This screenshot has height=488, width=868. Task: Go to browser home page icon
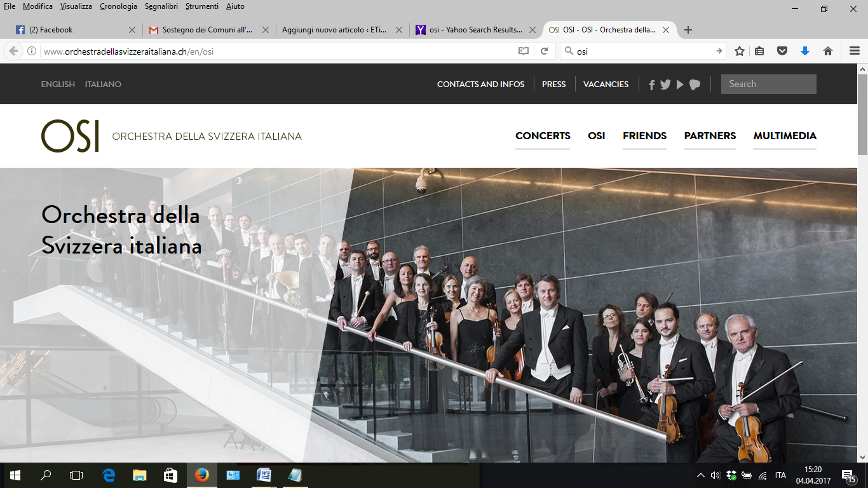click(x=828, y=51)
